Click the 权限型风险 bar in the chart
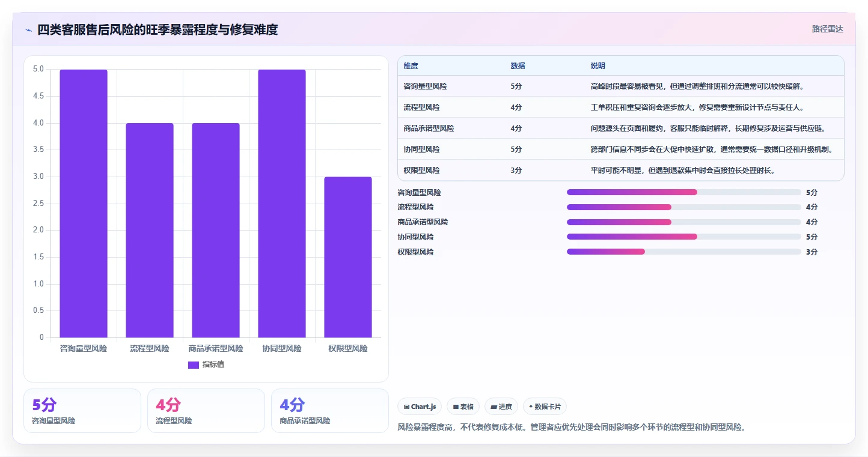 click(x=348, y=257)
